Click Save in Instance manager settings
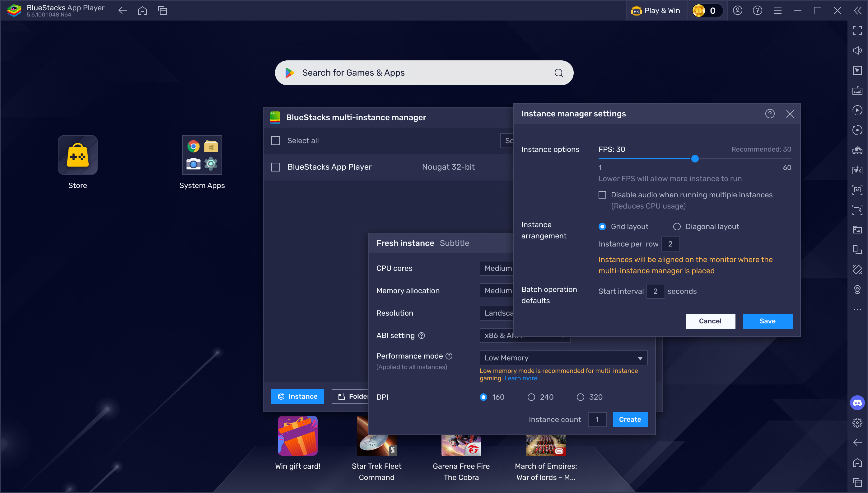This screenshot has height=493, width=868. pos(768,321)
